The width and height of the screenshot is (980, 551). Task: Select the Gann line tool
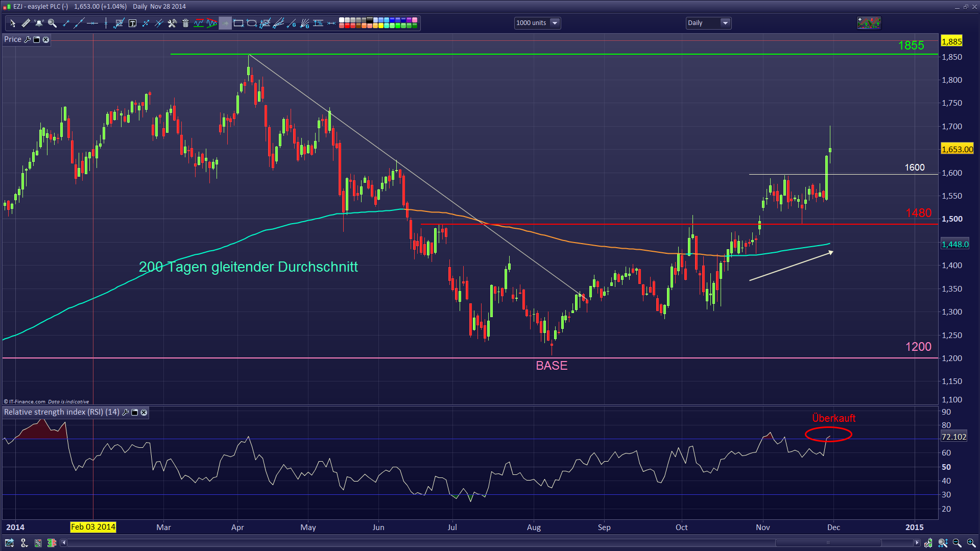(x=292, y=23)
